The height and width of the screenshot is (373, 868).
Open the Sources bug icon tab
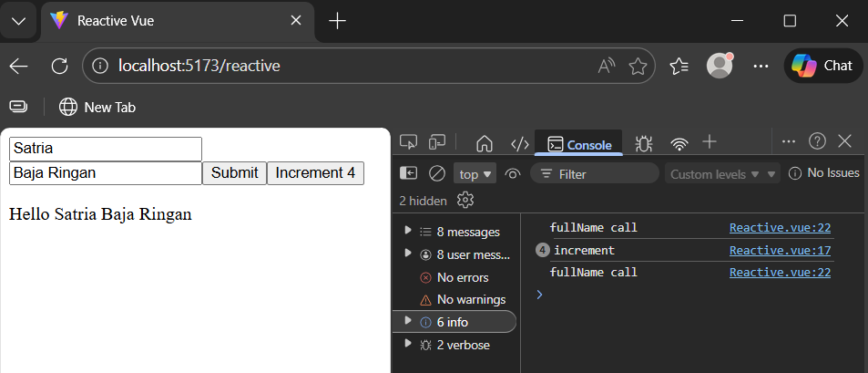point(643,143)
